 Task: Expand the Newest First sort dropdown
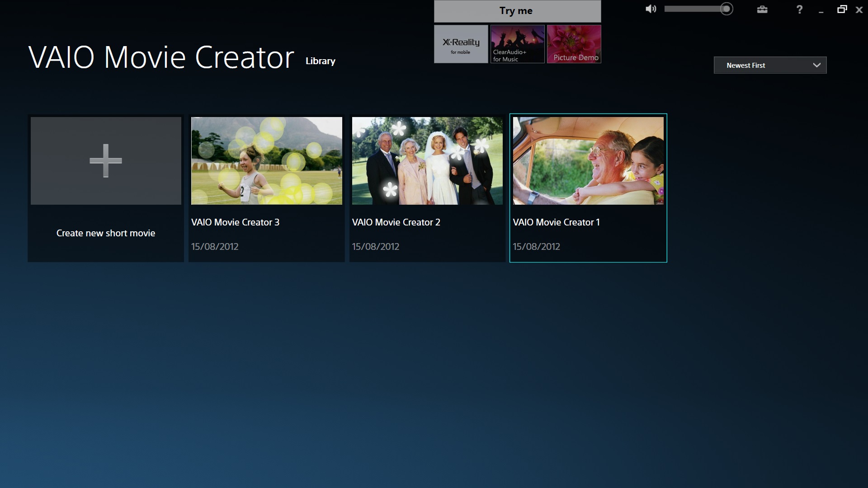(x=770, y=65)
